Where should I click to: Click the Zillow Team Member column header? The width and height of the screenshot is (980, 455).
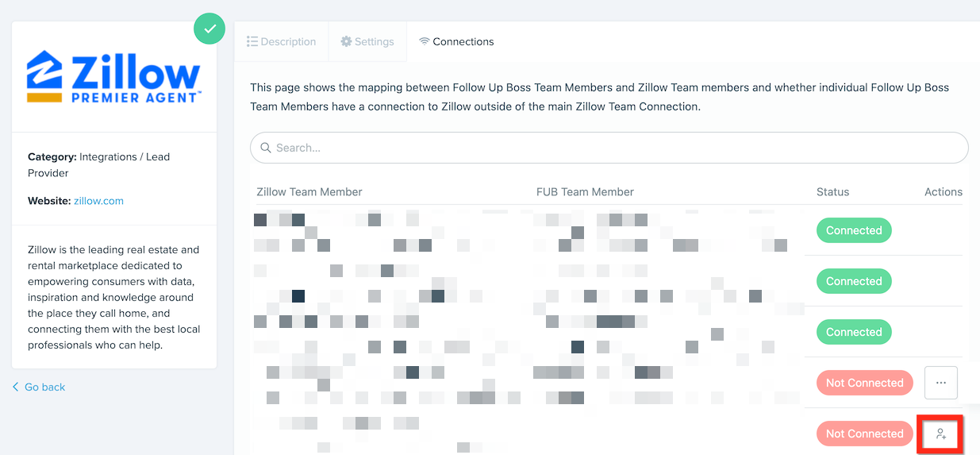(309, 192)
